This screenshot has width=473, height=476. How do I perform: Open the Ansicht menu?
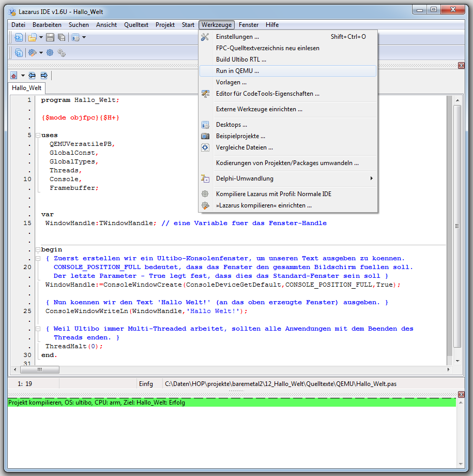pyautogui.click(x=106, y=25)
